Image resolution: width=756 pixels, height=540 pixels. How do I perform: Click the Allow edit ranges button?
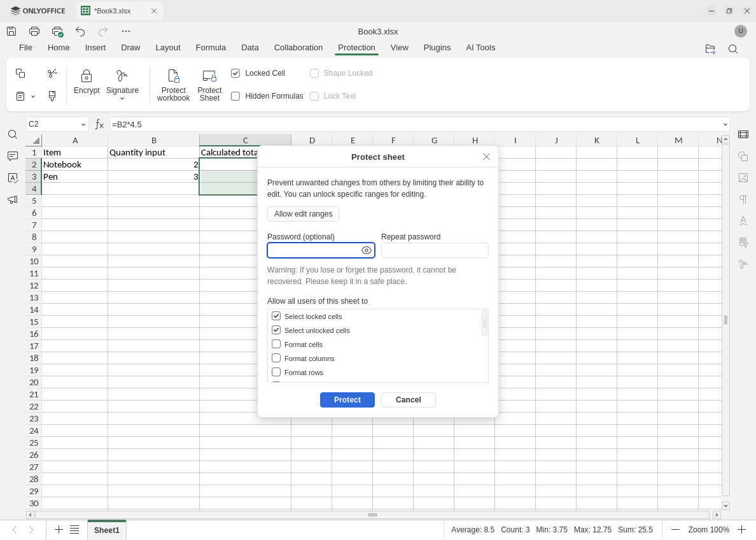tap(304, 214)
